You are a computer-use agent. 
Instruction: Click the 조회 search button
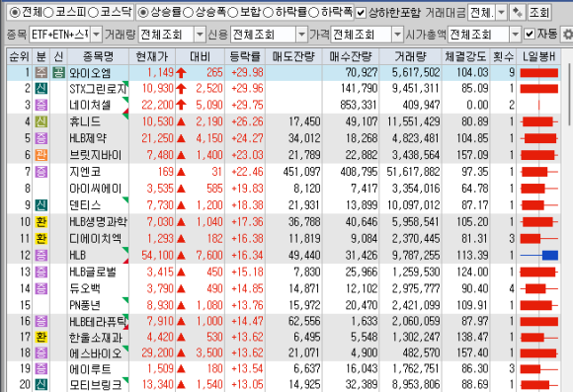[539, 13]
